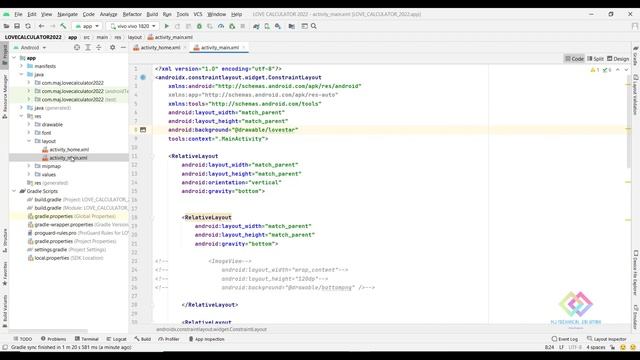Image resolution: width=640 pixels, height=360 pixels.
Task: Click the Select Opened File target icon
Action: (77, 48)
